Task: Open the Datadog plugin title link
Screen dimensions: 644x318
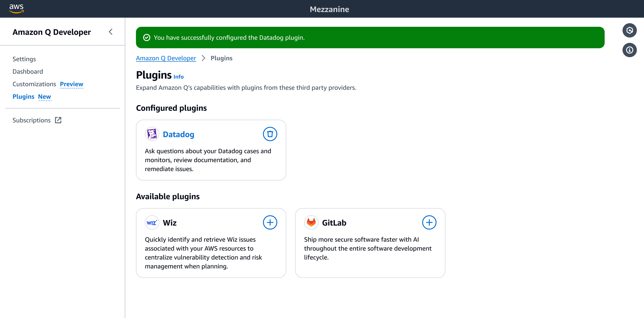Action: tap(178, 134)
